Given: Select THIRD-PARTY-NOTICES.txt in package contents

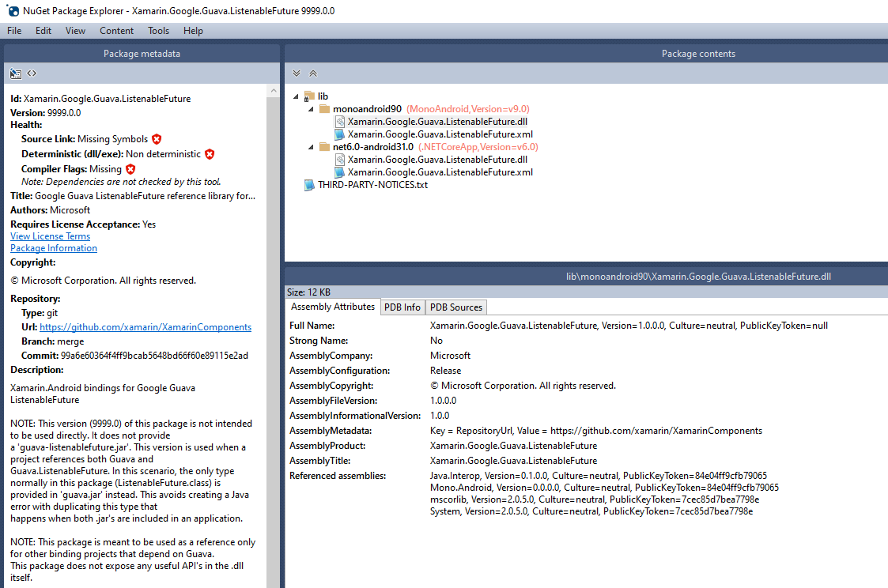Looking at the screenshot, I should (372, 185).
